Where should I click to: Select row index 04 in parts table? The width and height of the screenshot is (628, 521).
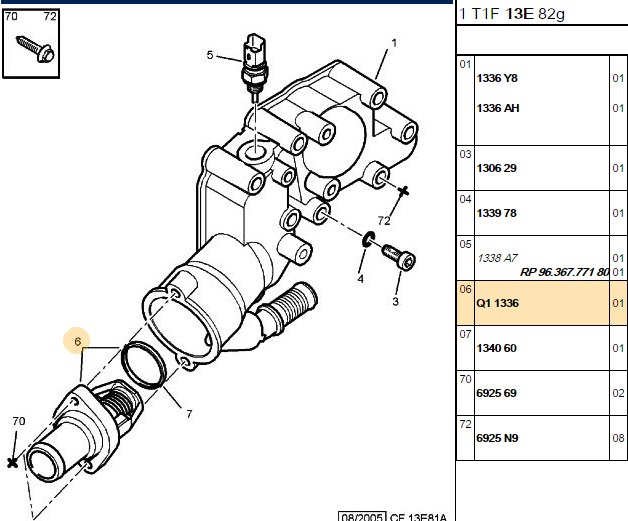465,199
